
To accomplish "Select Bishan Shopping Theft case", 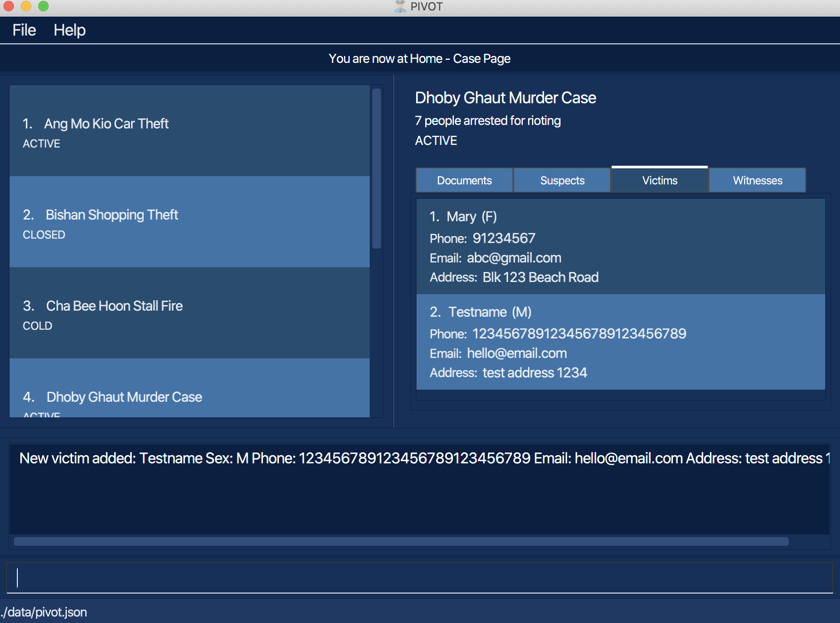I will tap(190, 222).
